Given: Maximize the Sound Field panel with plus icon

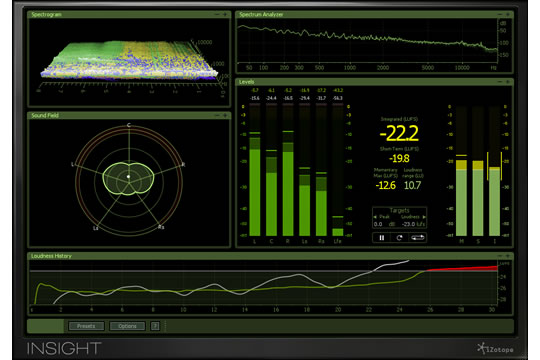Looking at the screenshot, I should (x=225, y=115).
